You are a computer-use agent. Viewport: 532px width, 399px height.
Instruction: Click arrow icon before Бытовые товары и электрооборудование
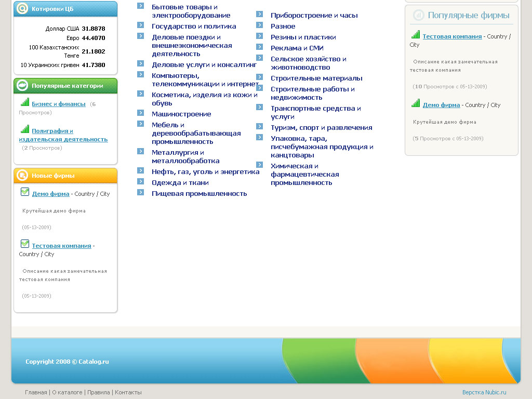[140, 6]
